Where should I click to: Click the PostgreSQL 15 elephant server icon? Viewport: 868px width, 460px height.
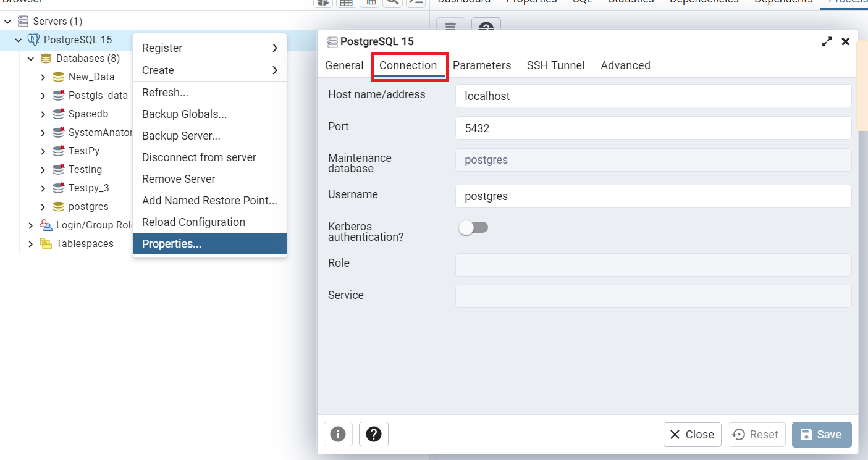click(x=34, y=40)
